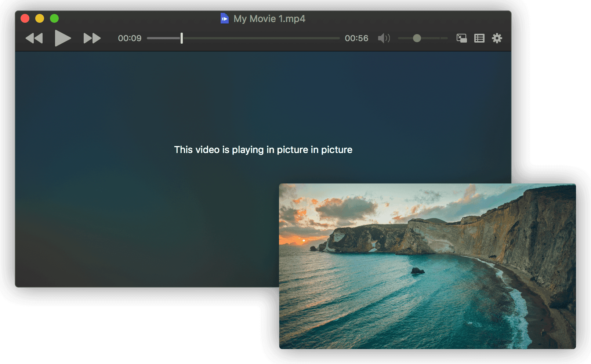This screenshot has width=591, height=364.
Task: Close the player with the red button
Action: point(25,18)
